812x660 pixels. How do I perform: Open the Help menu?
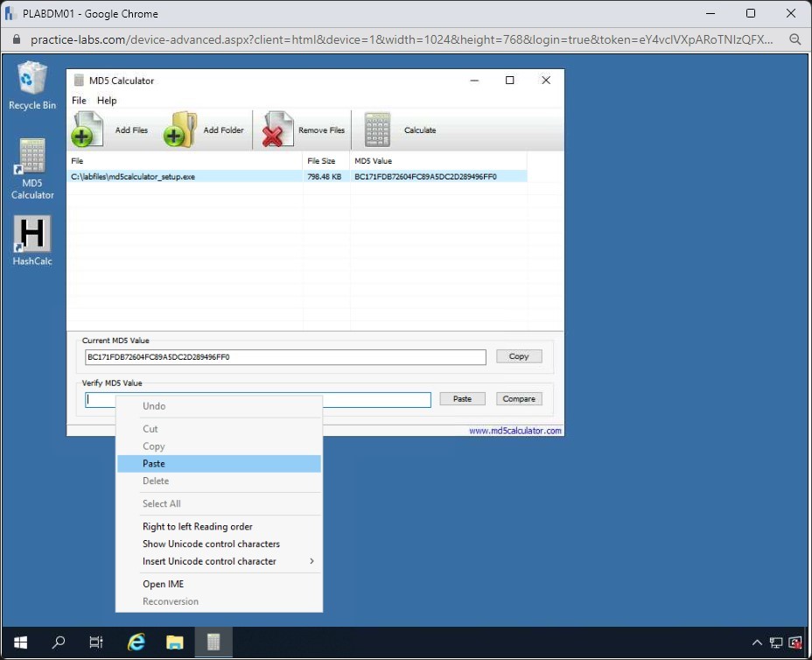point(107,101)
